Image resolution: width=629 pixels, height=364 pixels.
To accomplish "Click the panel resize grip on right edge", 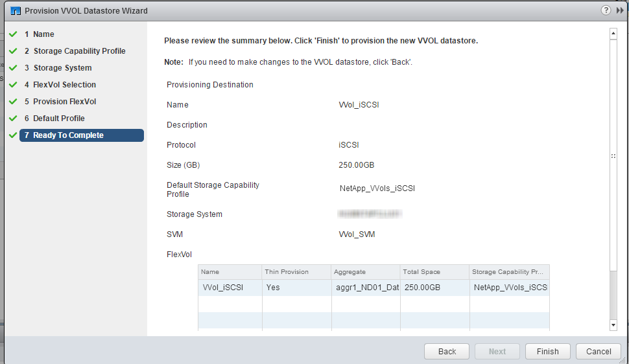I will tap(613, 156).
